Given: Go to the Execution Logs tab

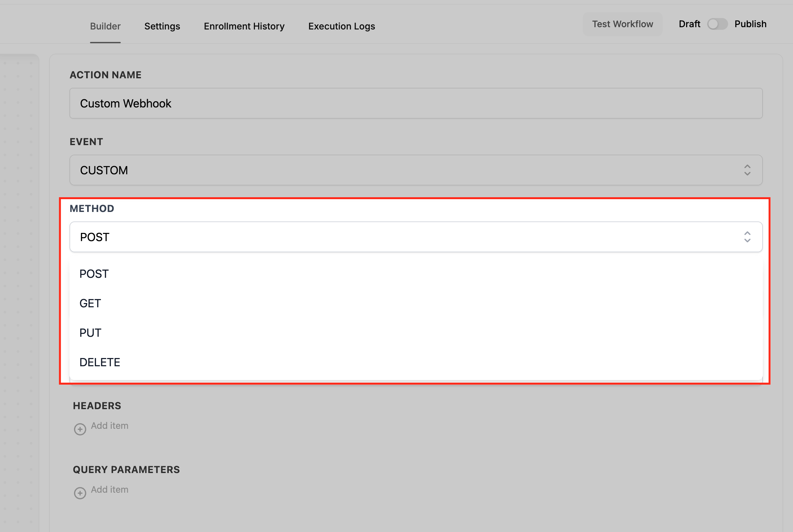Looking at the screenshot, I should pos(341,26).
